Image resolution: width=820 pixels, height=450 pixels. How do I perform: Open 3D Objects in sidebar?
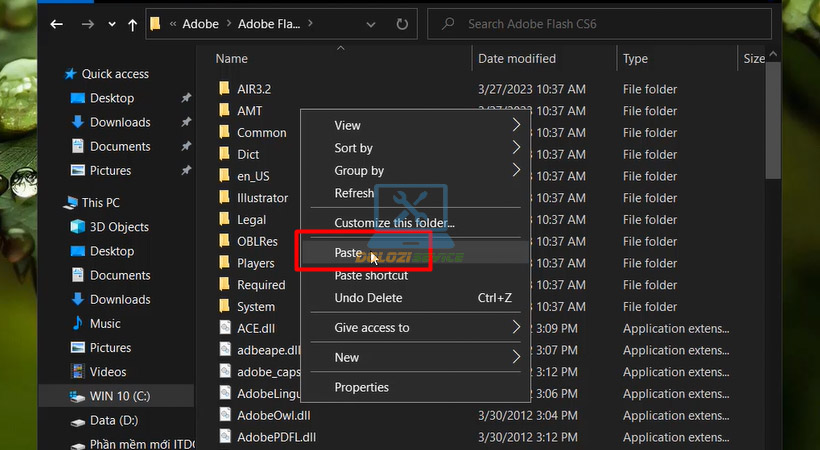[78, 227]
